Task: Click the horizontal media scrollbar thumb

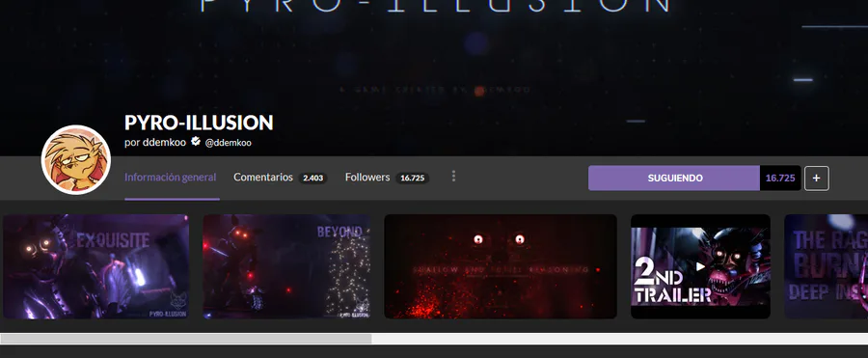Action: point(186,339)
